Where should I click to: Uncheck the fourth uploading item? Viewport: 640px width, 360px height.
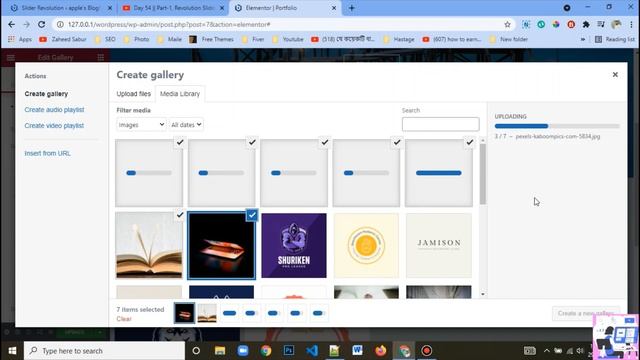[x=397, y=142]
